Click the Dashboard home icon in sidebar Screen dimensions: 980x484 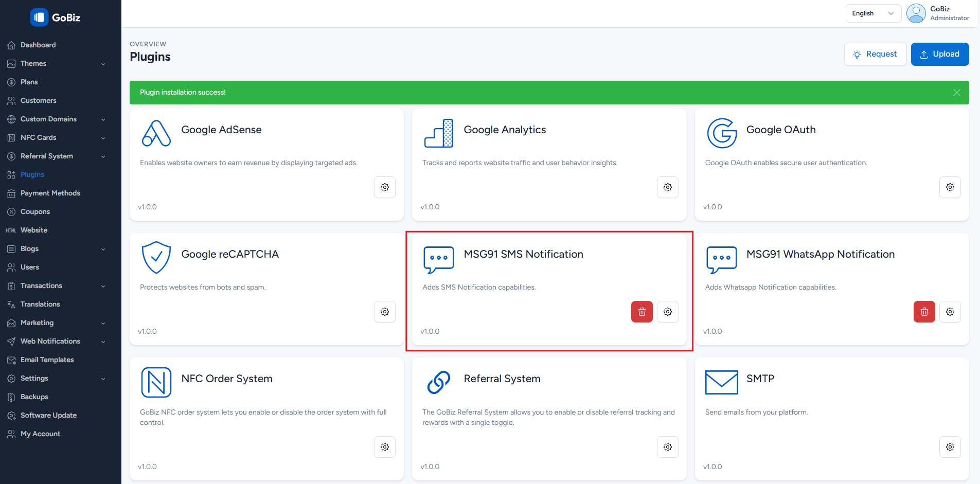click(x=11, y=45)
